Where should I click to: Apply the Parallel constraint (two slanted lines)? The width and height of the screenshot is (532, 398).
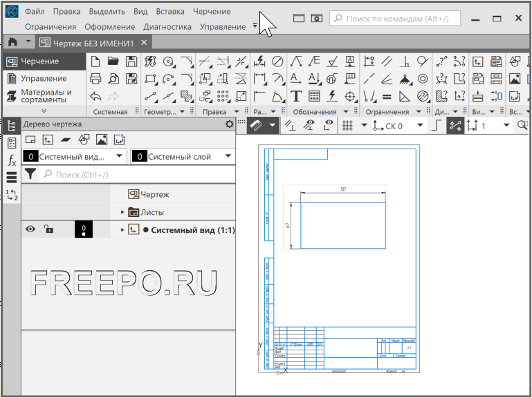click(387, 61)
